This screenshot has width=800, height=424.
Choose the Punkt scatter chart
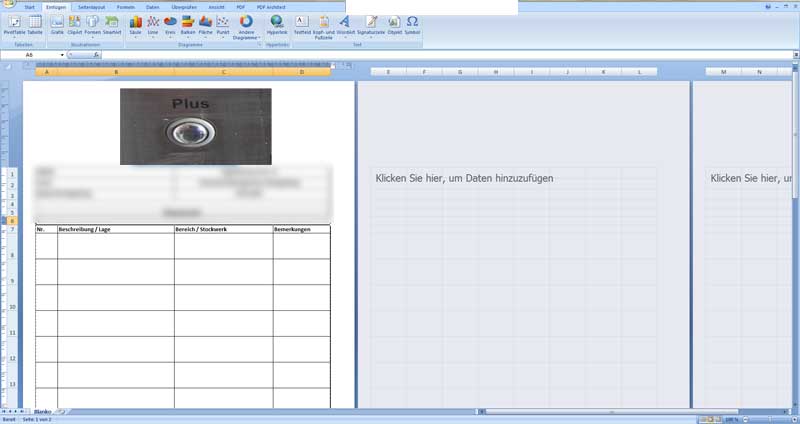223,27
